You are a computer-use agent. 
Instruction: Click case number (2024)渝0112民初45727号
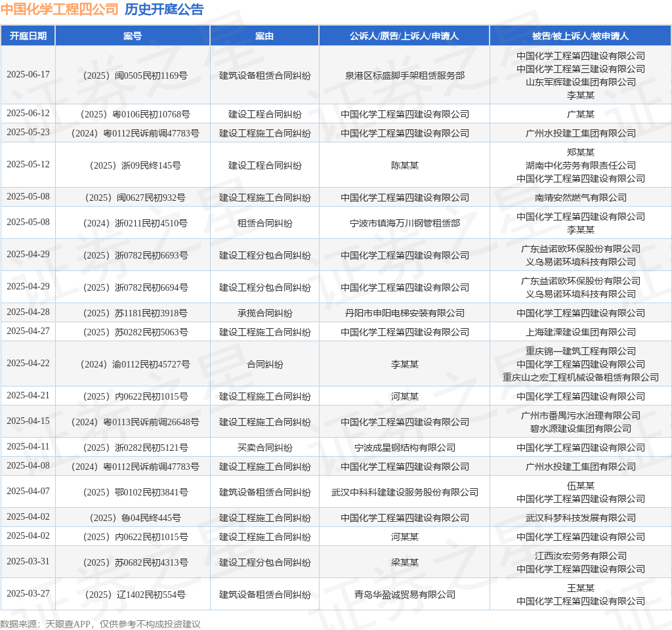[x=135, y=364]
